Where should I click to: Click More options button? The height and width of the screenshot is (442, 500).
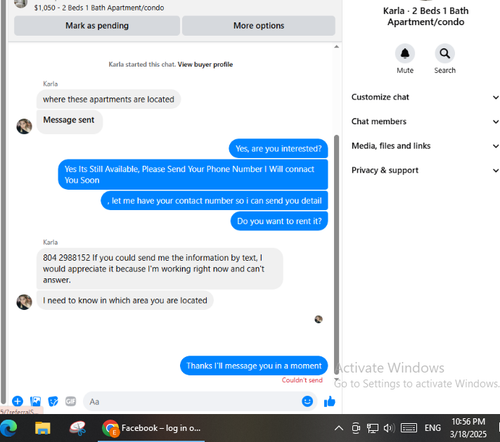(259, 26)
